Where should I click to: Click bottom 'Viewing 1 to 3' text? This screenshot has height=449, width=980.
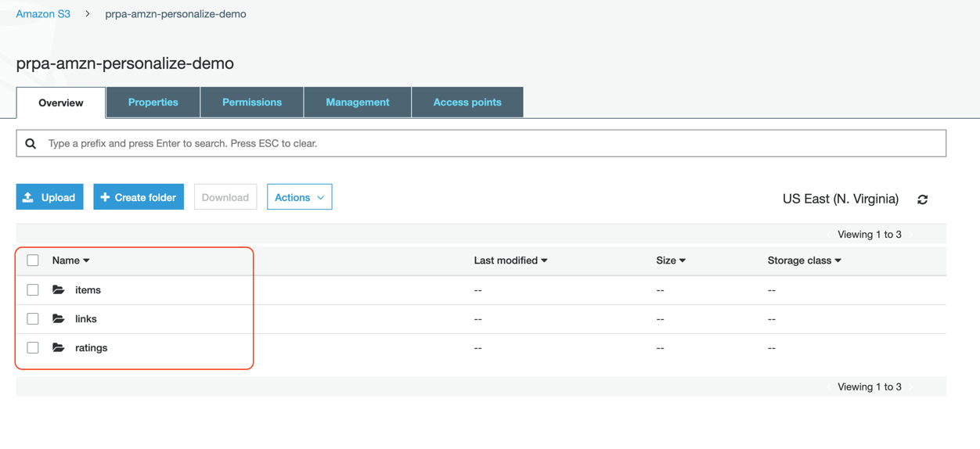[x=870, y=386]
